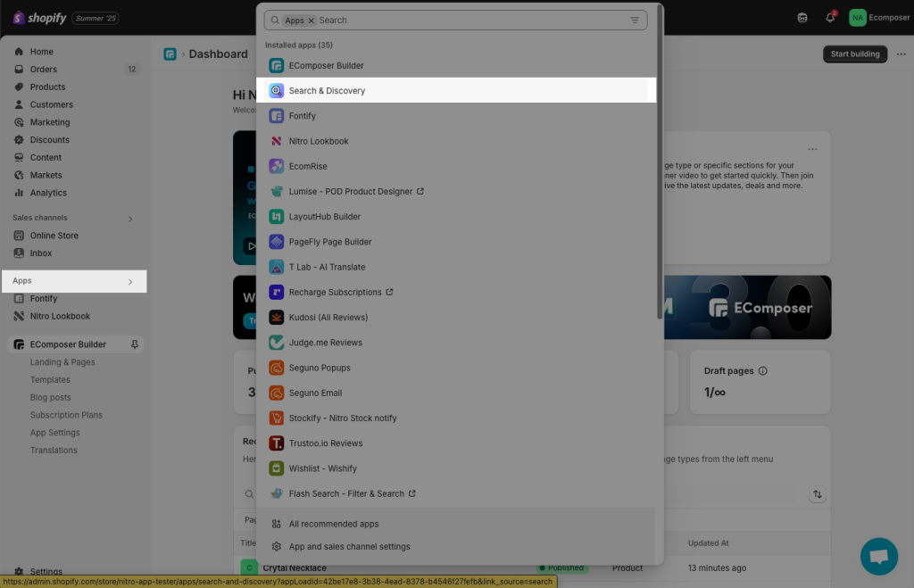This screenshot has height=588, width=914.
Task: Click the T Lab AI Translate icon
Action: (x=277, y=267)
